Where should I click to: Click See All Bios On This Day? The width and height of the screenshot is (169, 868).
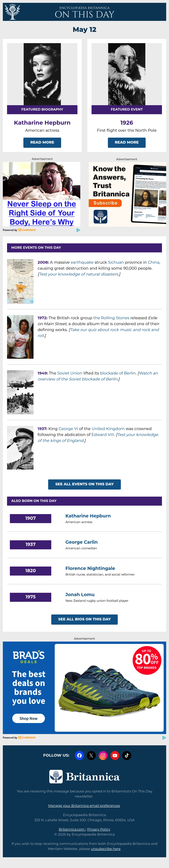pos(84,619)
